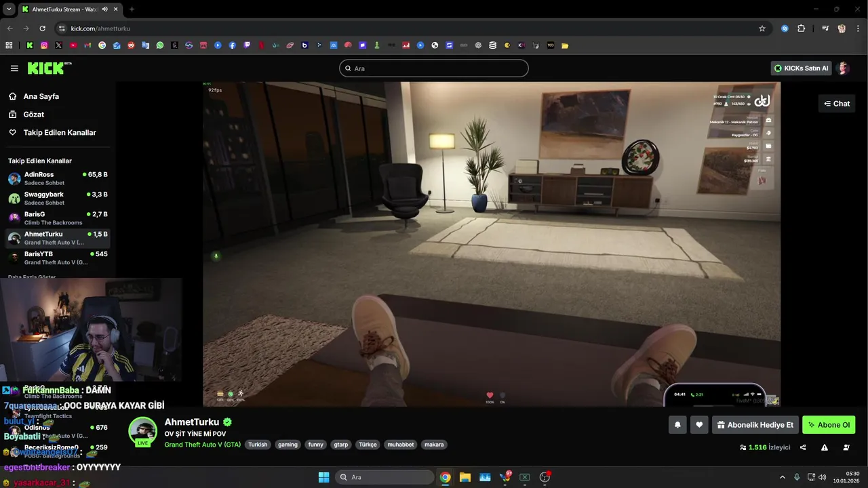
Task: Open the YouTube bookmark
Action: click(x=73, y=45)
